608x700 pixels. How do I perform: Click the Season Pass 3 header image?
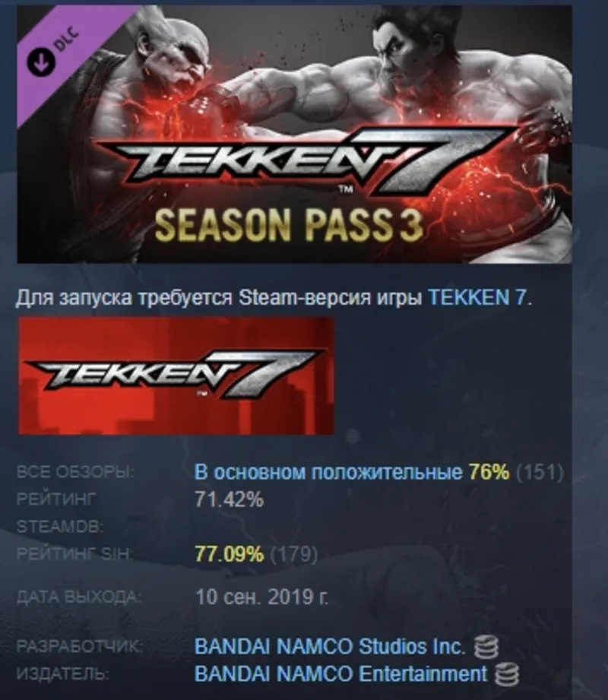(294, 134)
